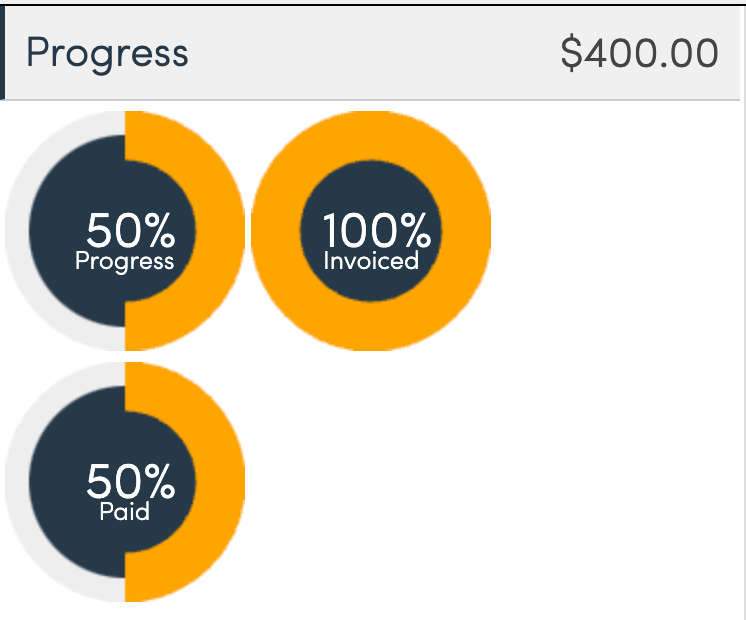The height and width of the screenshot is (620, 746).
Task: Click the orange half of the Progress ring
Action: coord(220,231)
